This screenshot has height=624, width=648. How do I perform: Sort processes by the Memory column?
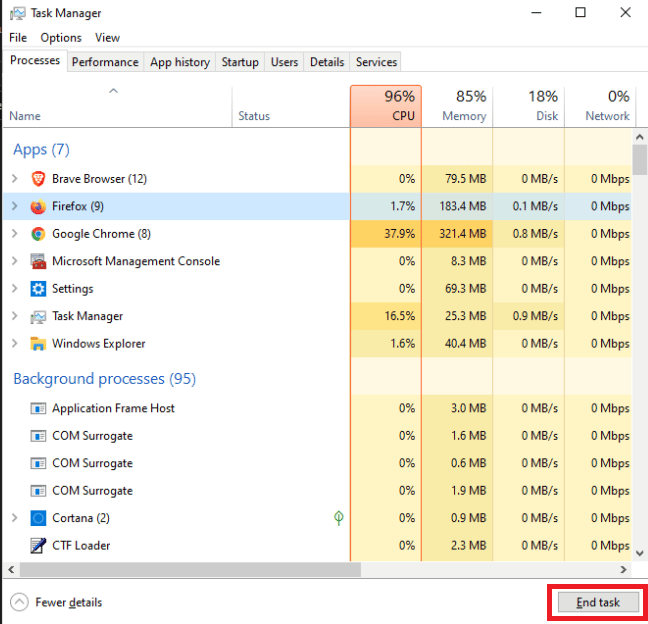coord(457,107)
